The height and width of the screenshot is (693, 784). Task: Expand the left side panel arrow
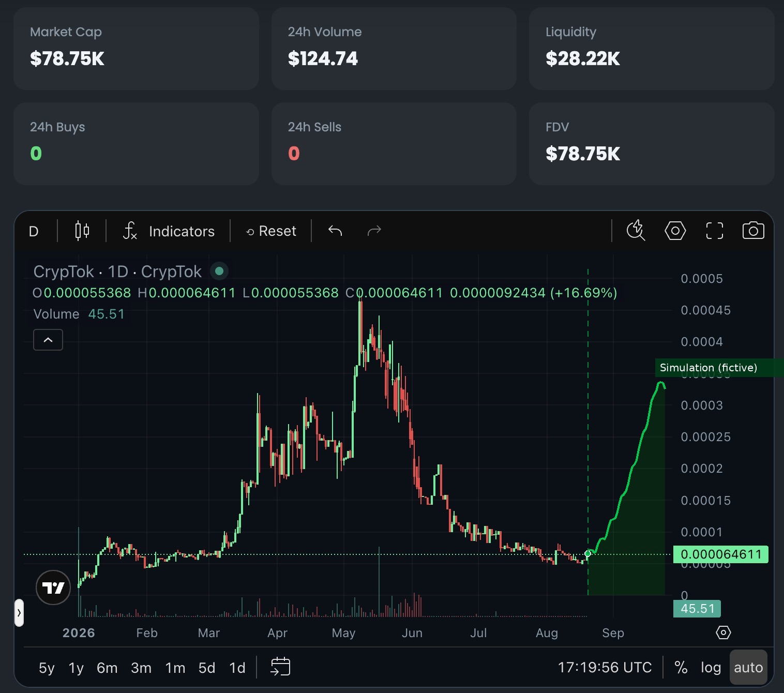pos(19,613)
